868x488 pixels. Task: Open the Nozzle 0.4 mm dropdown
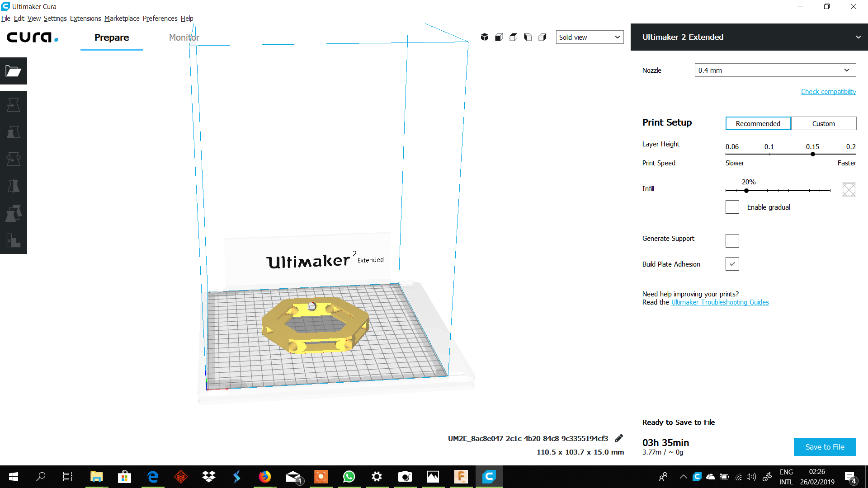(x=775, y=70)
